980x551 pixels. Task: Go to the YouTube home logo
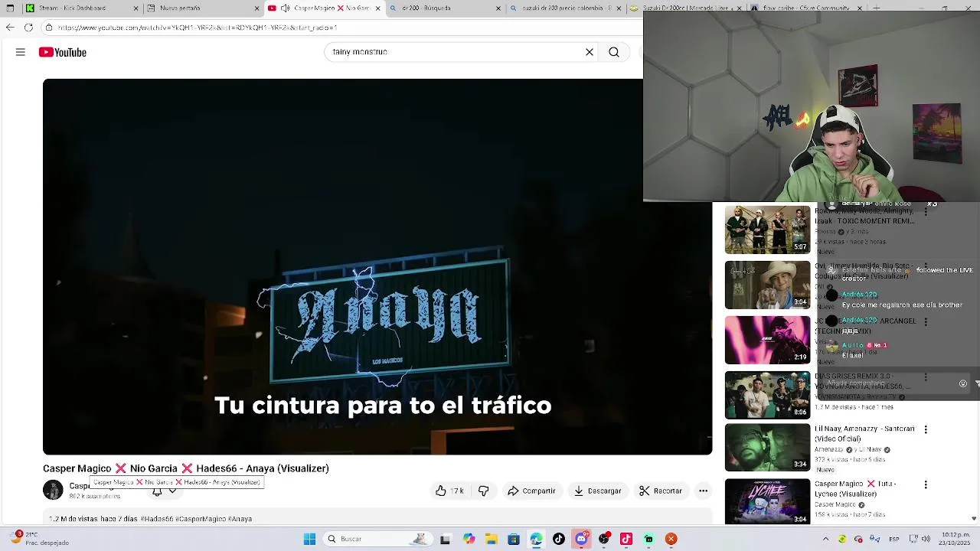(x=63, y=52)
